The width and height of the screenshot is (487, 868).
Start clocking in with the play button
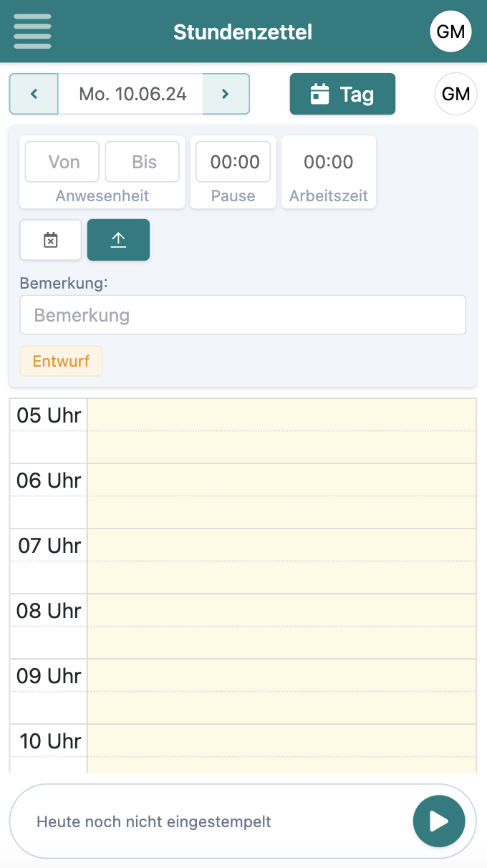[x=439, y=821]
